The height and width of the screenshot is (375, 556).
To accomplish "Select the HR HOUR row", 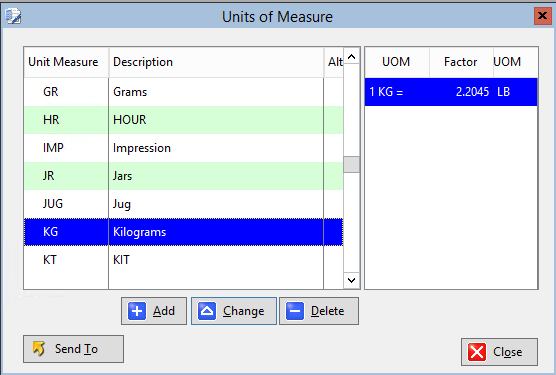I will pyautogui.click(x=183, y=120).
